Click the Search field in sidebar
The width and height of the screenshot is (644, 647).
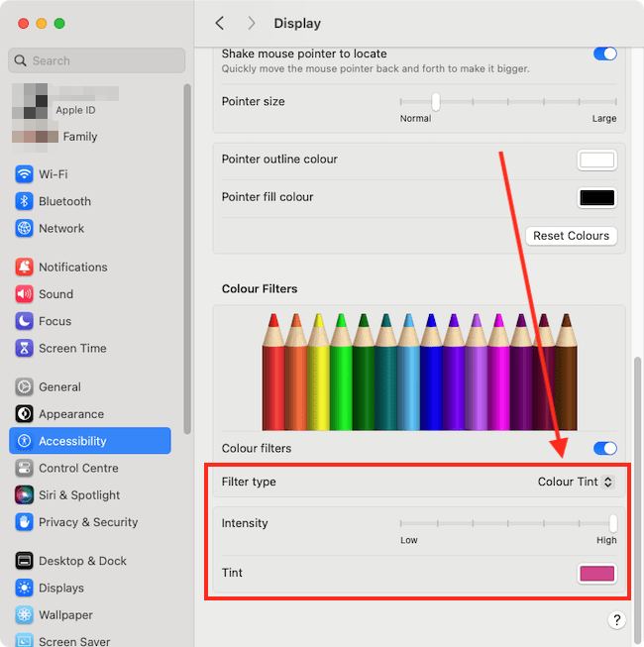97,60
